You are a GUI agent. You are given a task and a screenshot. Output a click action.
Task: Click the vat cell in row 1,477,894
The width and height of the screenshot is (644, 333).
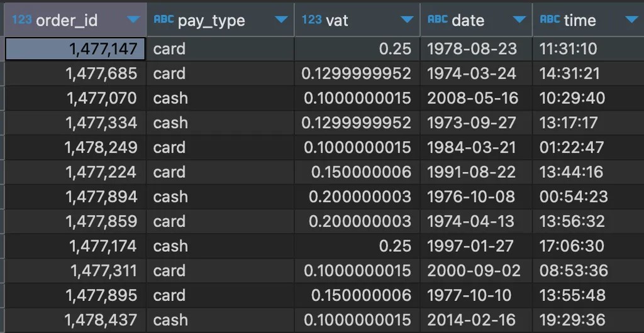tap(357, 197)
